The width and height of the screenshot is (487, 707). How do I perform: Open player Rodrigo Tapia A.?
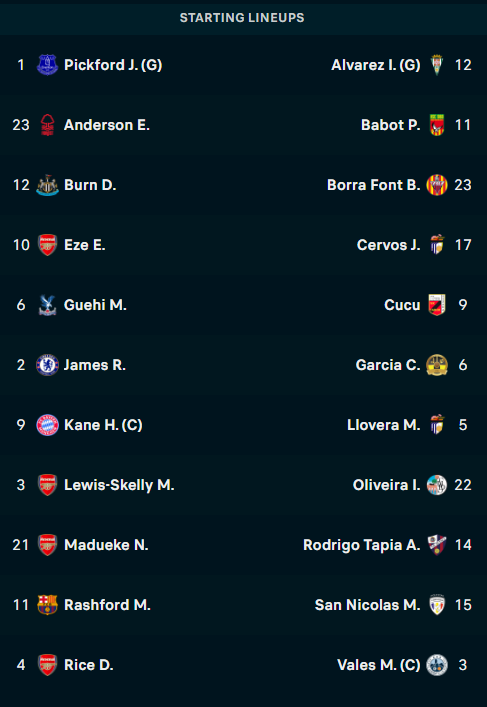362,545
